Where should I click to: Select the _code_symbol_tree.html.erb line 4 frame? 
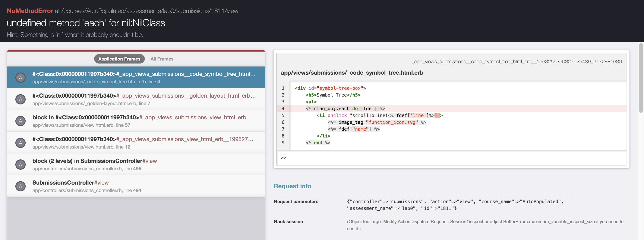click(x=144, y=77)
